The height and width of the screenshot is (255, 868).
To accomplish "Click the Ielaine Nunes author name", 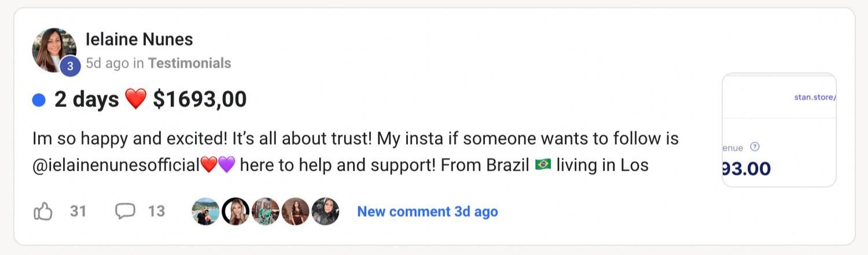I will pyautogui.click(x=139, y=39).
